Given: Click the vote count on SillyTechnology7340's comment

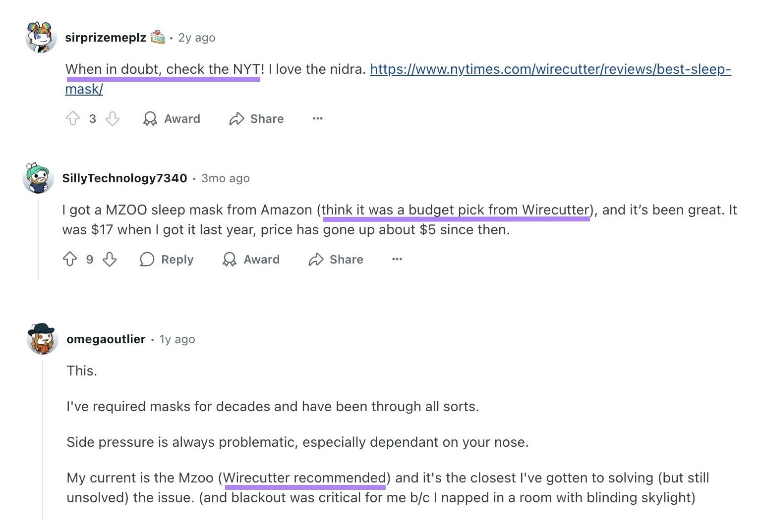Looking at the screenshot, I should 90,259.
